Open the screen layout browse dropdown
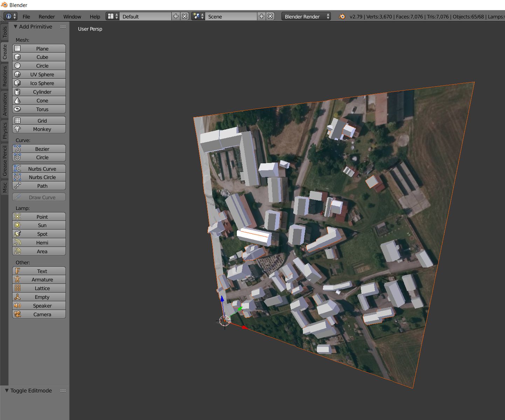Viewport: 505px width, 420px height. (112, 16)
